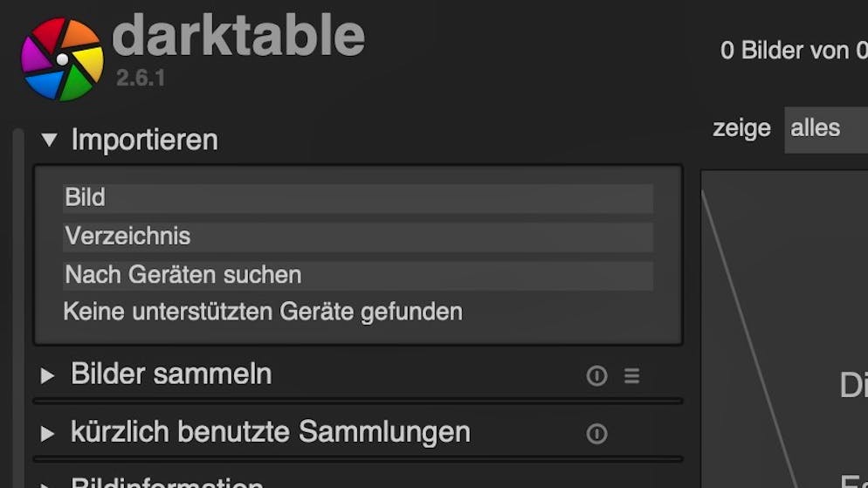Import a single image with Bild

pyautogui.click(x=358, y=198)
